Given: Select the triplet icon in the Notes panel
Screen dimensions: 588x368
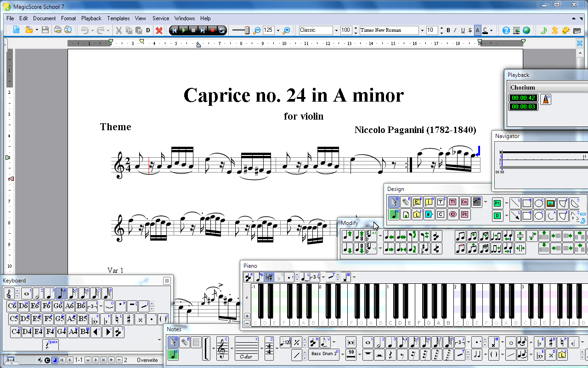Looking at the screenshot, I should click(459, 342).
